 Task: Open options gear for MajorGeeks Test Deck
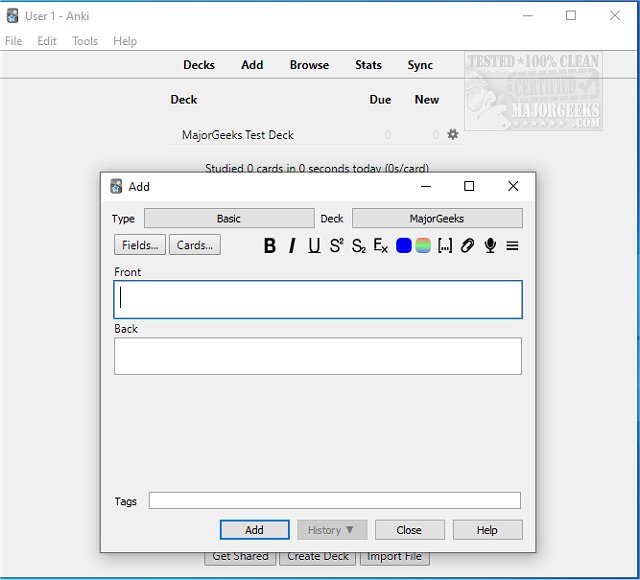coord(453,134)
